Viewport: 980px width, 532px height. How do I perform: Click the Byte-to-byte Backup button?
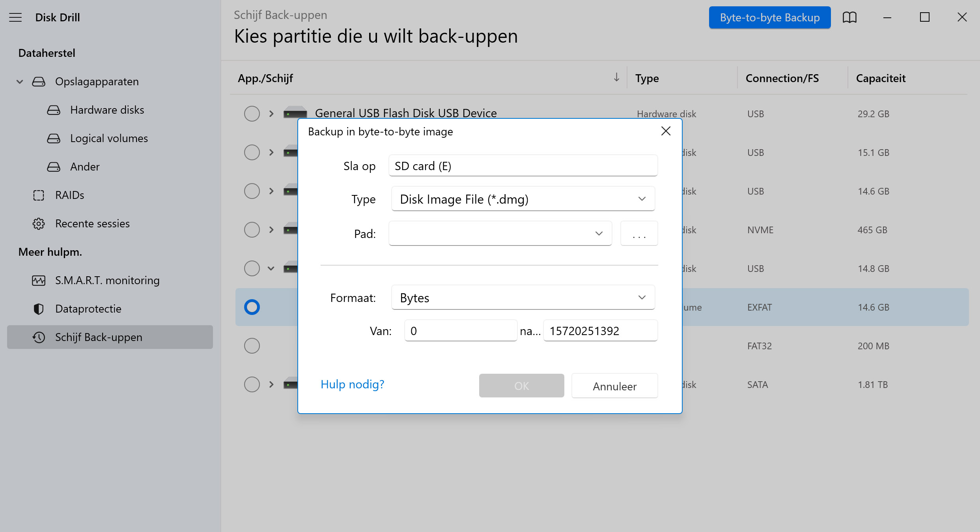click(770, 17)
